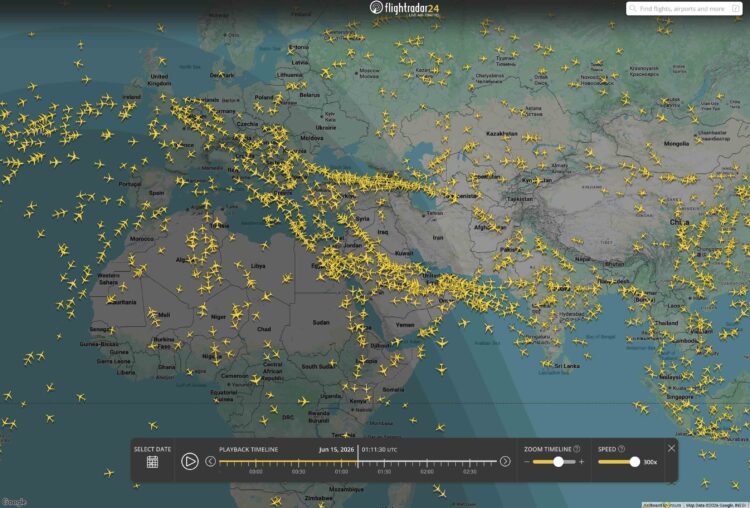Click the keyboard icon in search box
The image size is (750, 508).
[736, 9]
